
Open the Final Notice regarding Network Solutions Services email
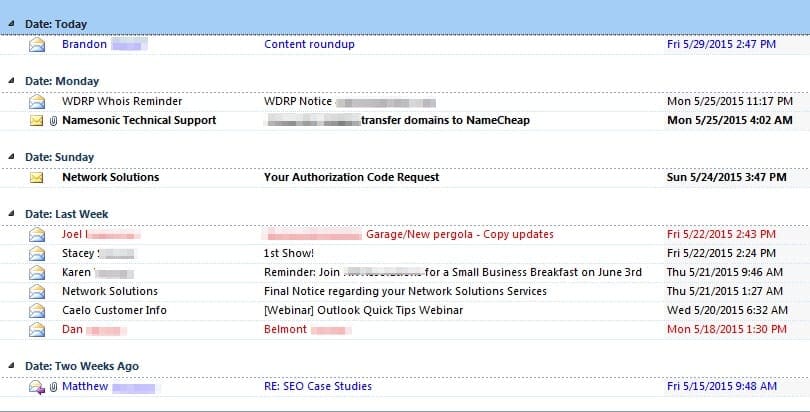(405, 292)
